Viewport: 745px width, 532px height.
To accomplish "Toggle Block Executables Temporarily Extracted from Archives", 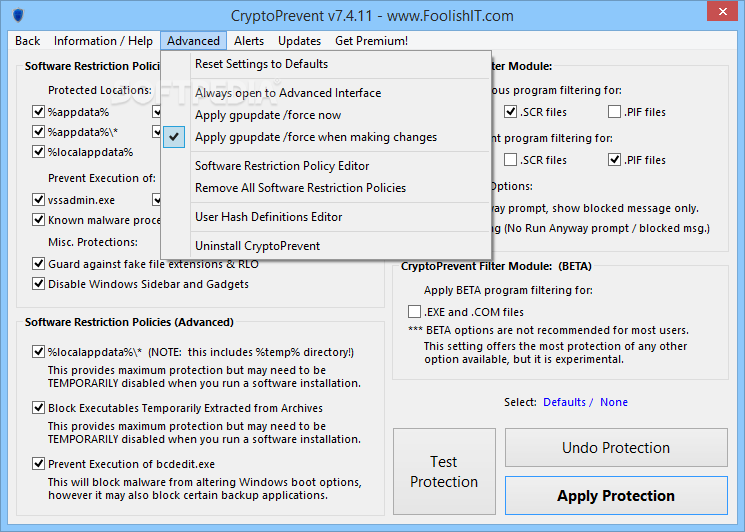I will point(38,408).
